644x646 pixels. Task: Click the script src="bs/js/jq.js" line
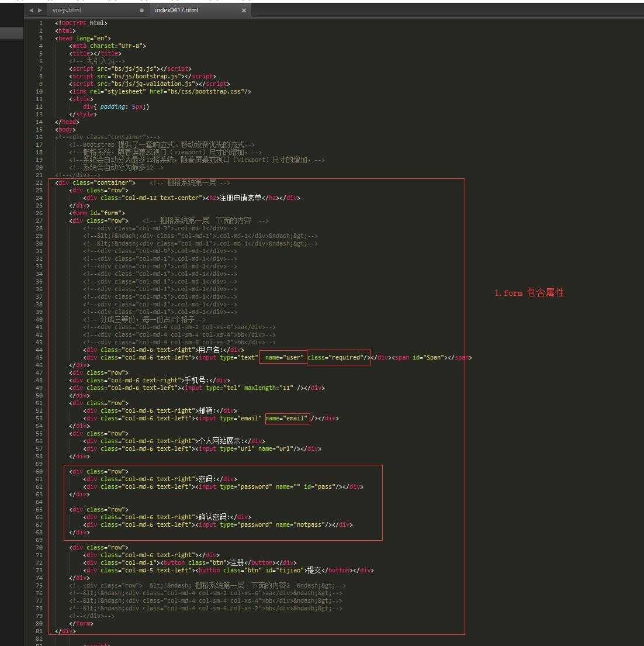130,68
